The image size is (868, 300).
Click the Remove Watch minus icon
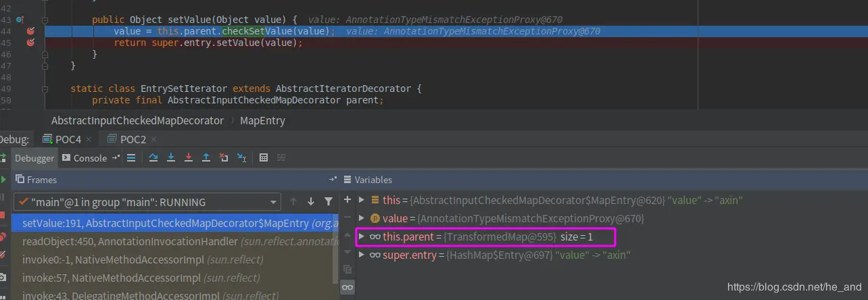347,217
